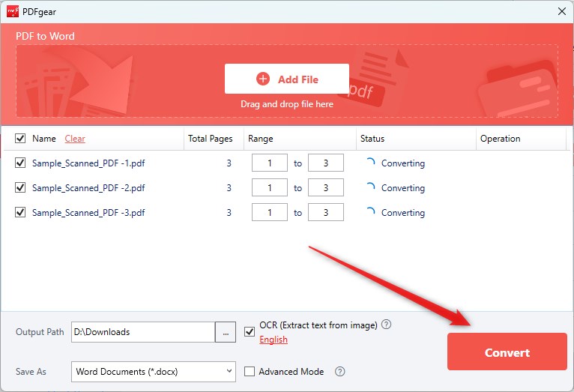The image size is (574, 392).
Task: Uncheck Sample_Scanned_PDF -3.pdf checkbox
Action: click(20, 212)
